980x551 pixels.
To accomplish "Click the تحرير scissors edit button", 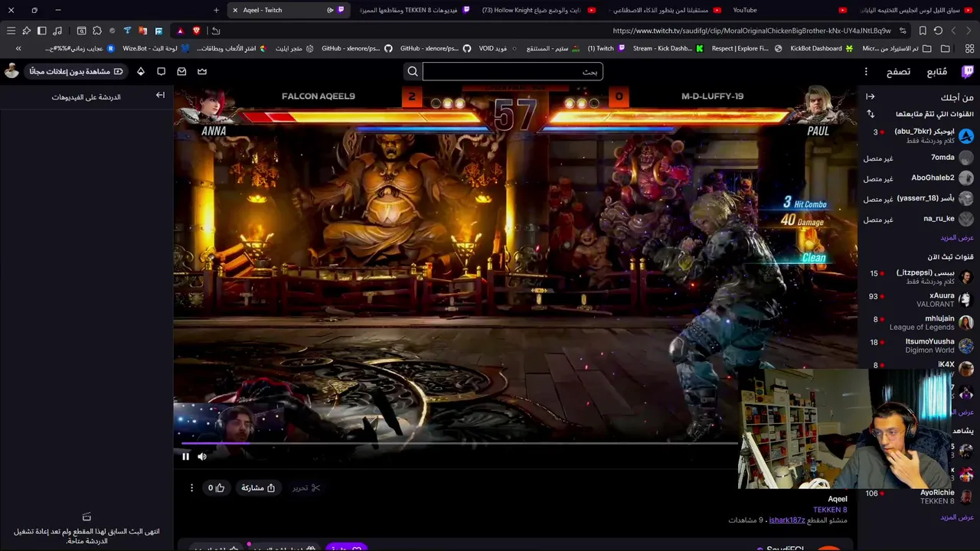I will click(x=306, y=487).
